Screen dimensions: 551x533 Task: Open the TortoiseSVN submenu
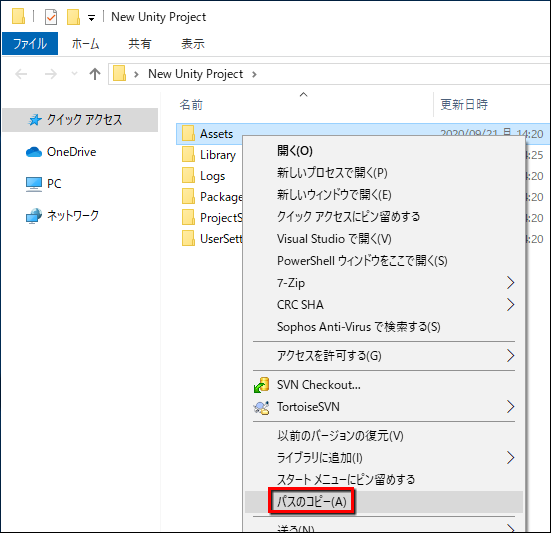(308, 407)
